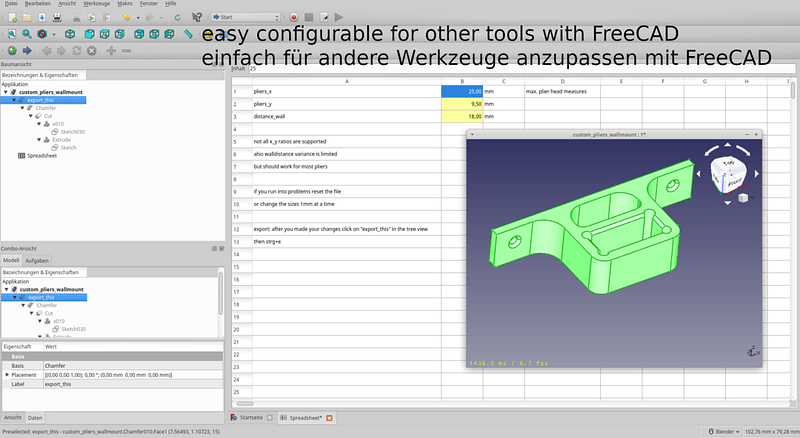Click the Open file folder icon

(27, 18)
